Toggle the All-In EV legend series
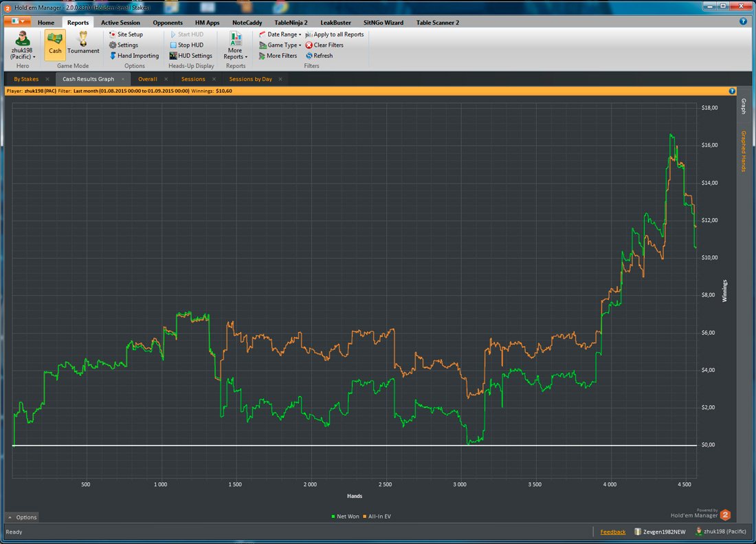Viewport: 756px width, 544px height. tap(377, 516)
